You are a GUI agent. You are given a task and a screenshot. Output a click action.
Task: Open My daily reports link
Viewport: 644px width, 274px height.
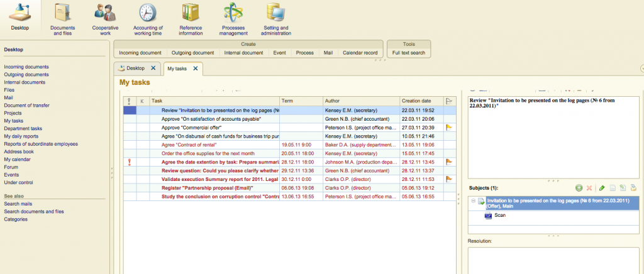point(21,136)
